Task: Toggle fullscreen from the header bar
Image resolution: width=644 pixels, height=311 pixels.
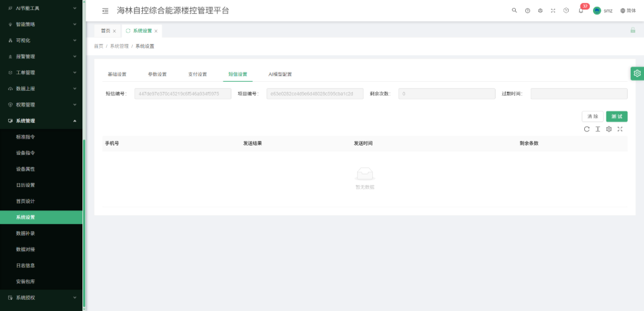Action: click(553, 11)
